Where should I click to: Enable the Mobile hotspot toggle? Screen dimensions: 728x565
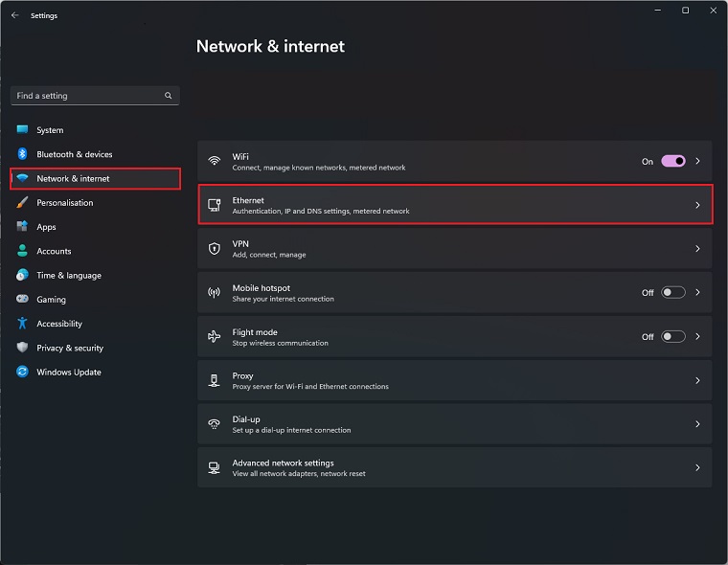pyautogui.click(x=672, y=293)
